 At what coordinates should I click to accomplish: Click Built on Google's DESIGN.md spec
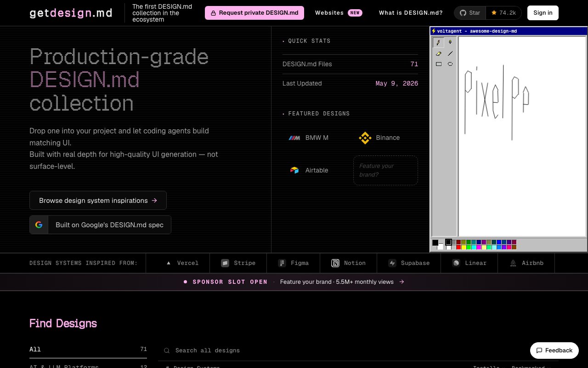point(100,225)
